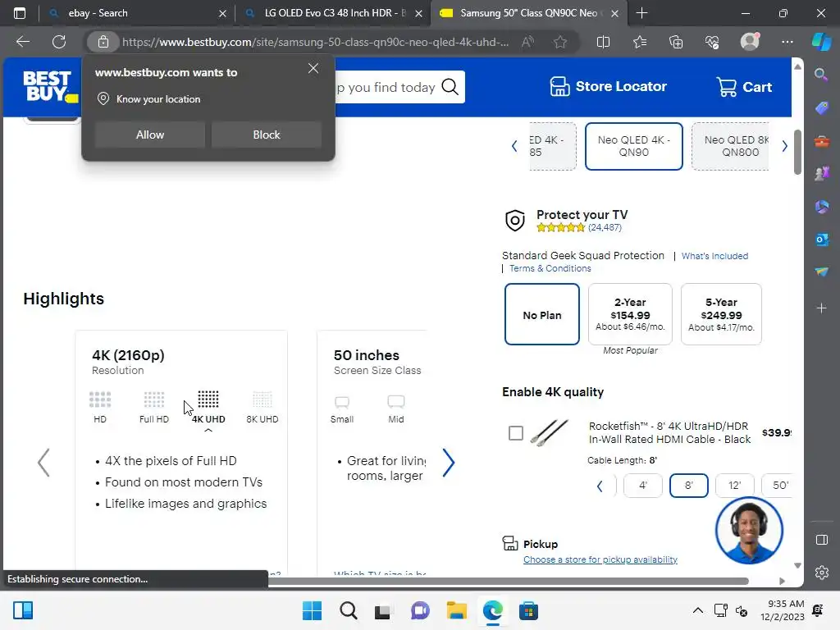The width and height of the screenshot is (840, 630).
Task: Open the Windows Start menu
Action: click(312, 610)
